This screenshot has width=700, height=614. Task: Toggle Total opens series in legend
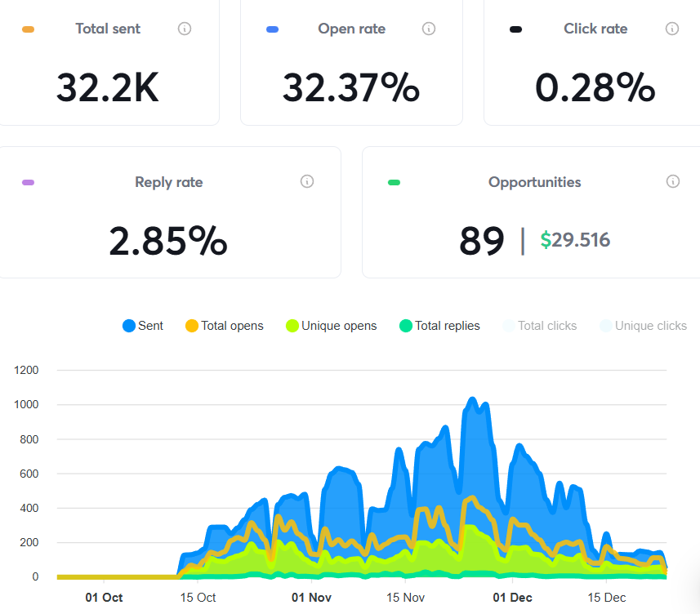224,326
